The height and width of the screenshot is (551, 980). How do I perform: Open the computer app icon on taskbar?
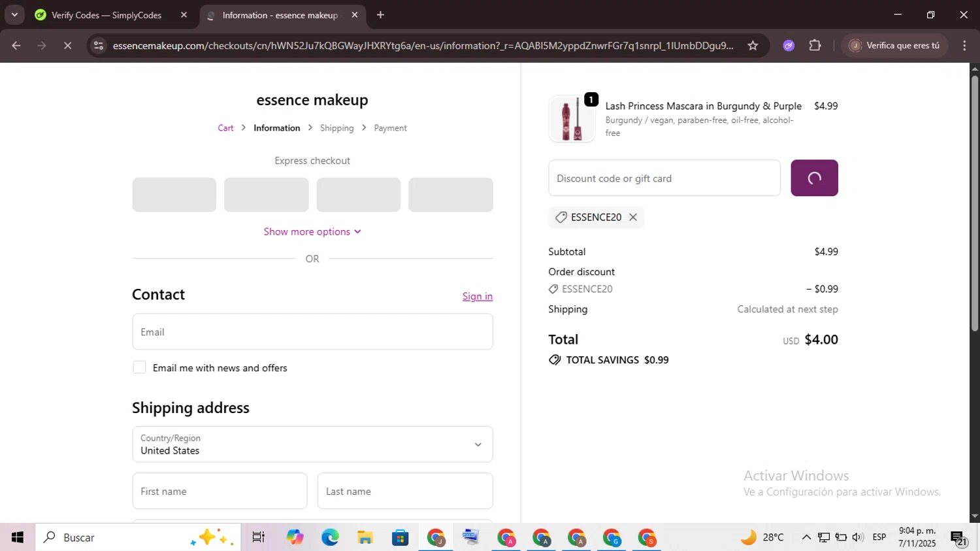tap(471, 537)
